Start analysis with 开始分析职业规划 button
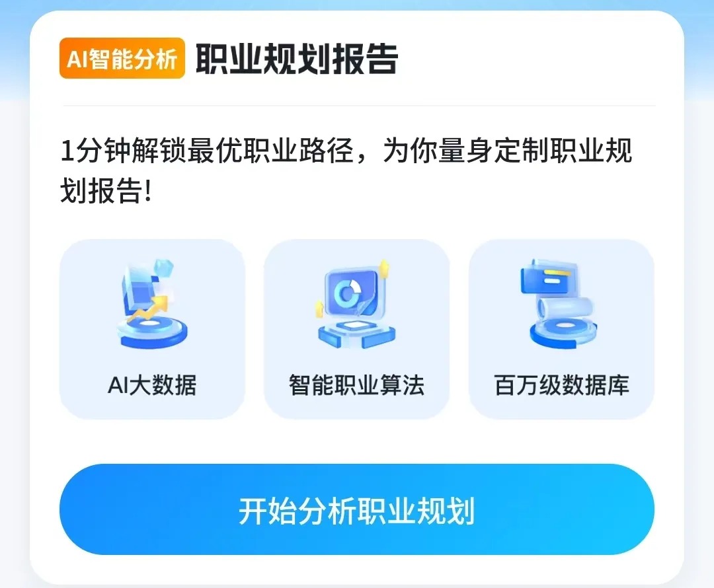The image size is (714, 588). click(356, 509)
